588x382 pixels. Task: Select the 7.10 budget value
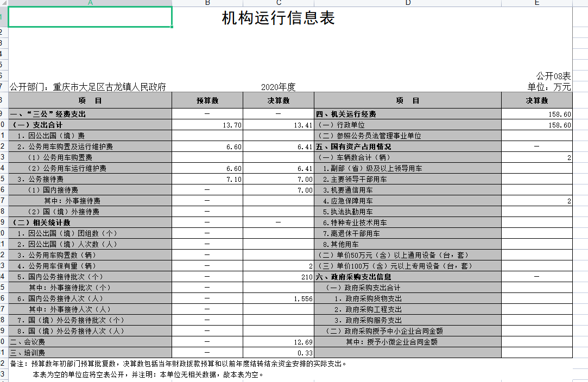pyautogui.click(x=207, y=179)
